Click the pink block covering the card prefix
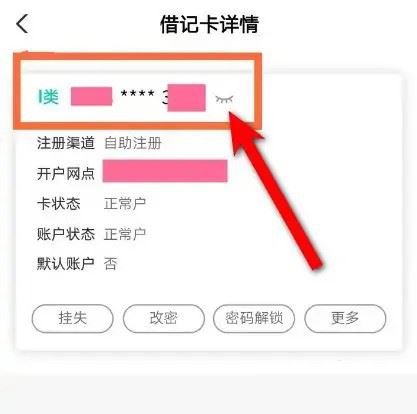Image resolution: width=417 pixels, height=414 pixels. tap(91, 96)
